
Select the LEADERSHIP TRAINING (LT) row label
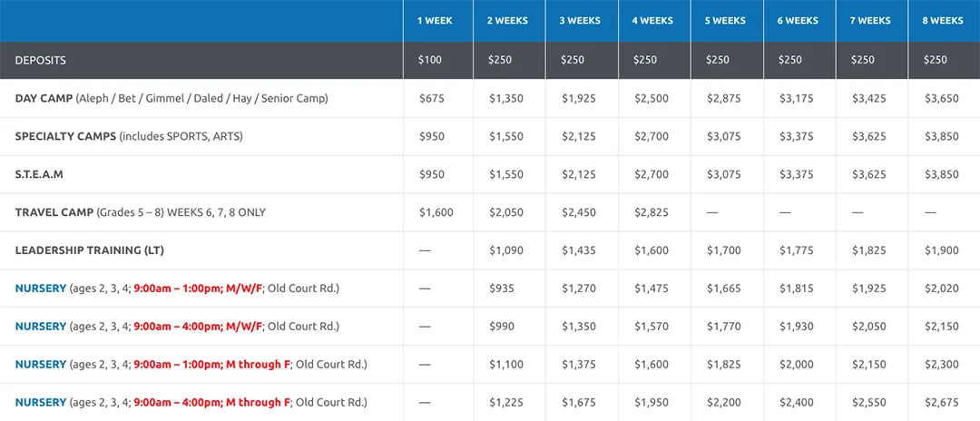point(89,250)
